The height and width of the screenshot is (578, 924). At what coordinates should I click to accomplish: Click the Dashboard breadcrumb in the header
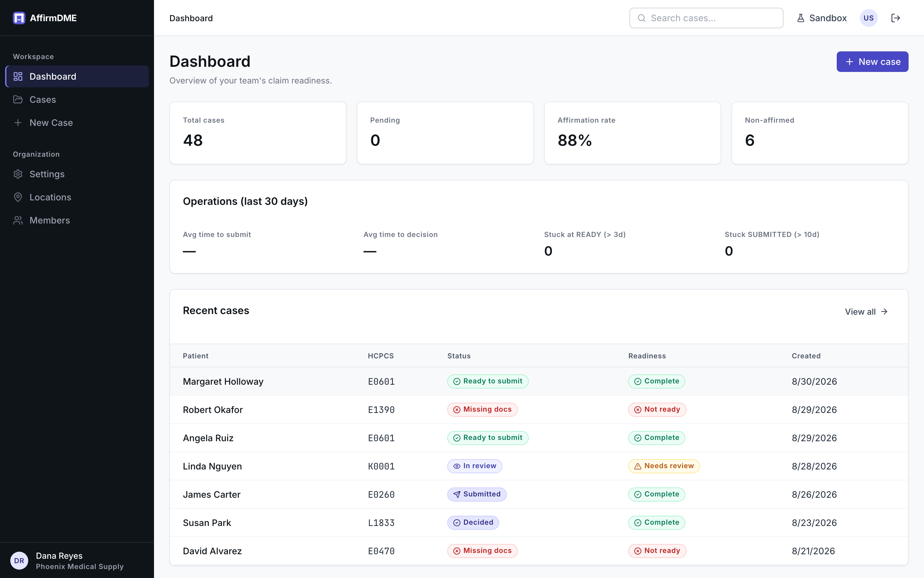pyautogui.click(x=191, y=18)
